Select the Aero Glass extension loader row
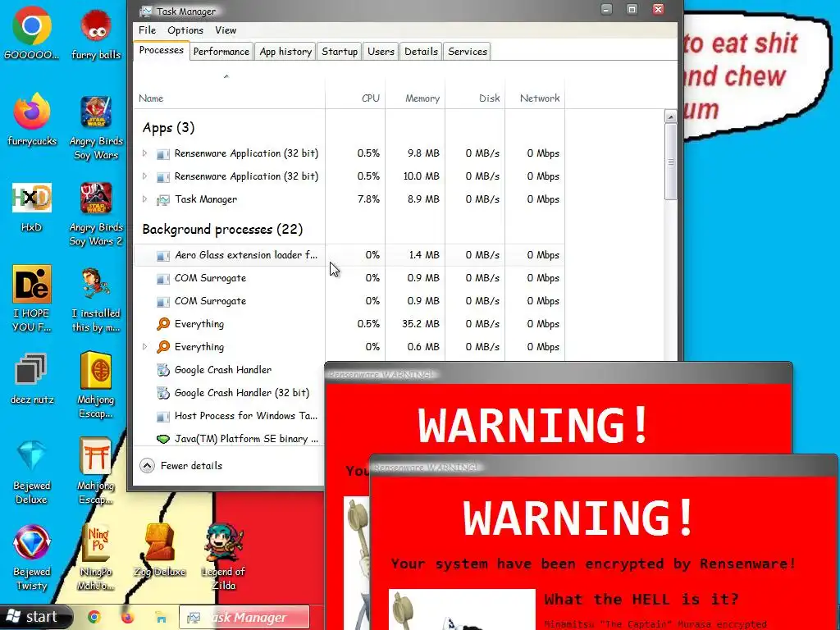The width and height of the screenshot is (840, 630). [x=348, y=255]
